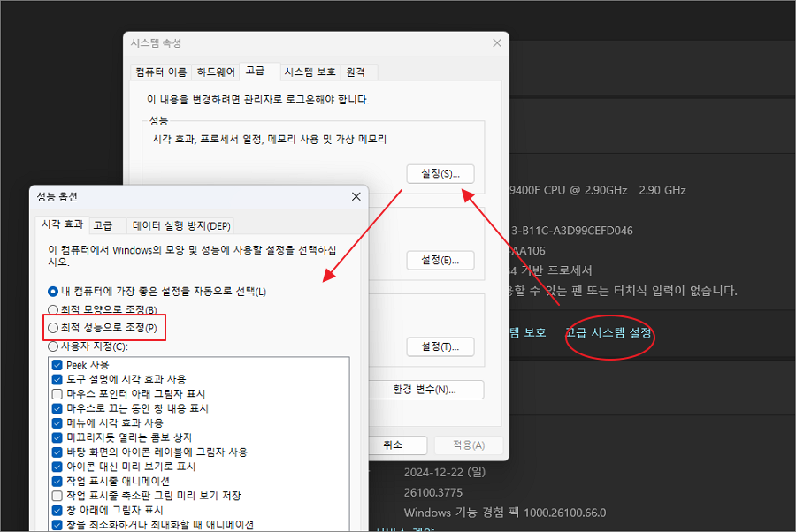The image size is (796, 532).
Task: Toggle 도구 설명에 시각 효과 사용 checkbox
Action: point(57,379)
